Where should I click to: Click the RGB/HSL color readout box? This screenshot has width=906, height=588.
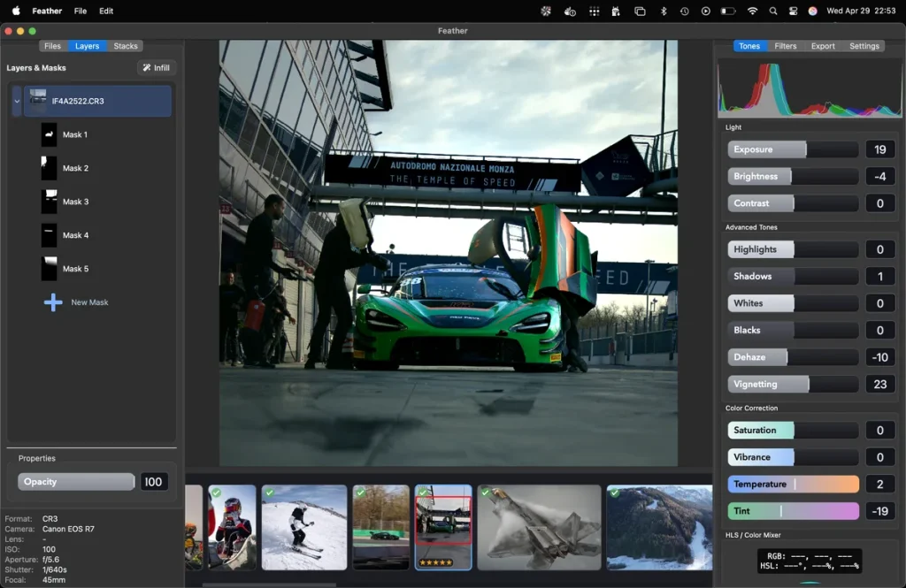tap(810, 561)
